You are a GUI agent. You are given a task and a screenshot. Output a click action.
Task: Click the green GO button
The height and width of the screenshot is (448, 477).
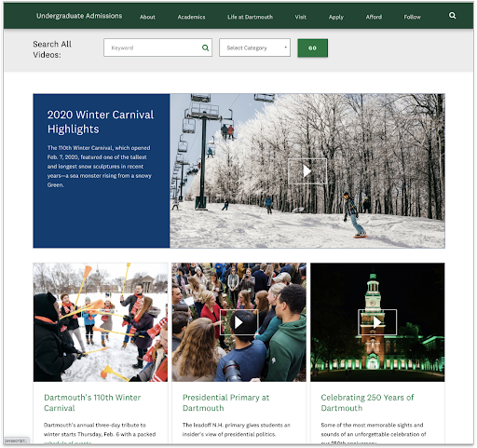coord(312,48)
